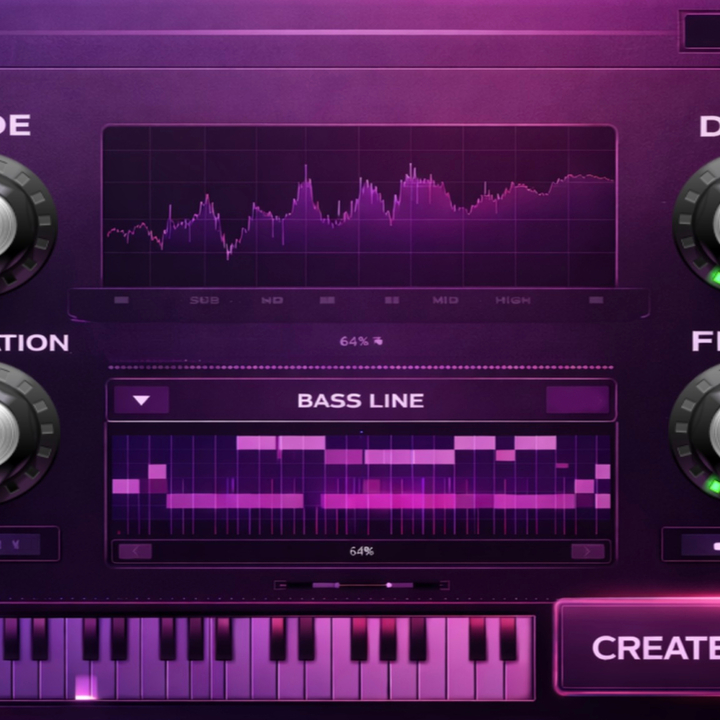Click the square button right of BASS LINE

(577, 400)
